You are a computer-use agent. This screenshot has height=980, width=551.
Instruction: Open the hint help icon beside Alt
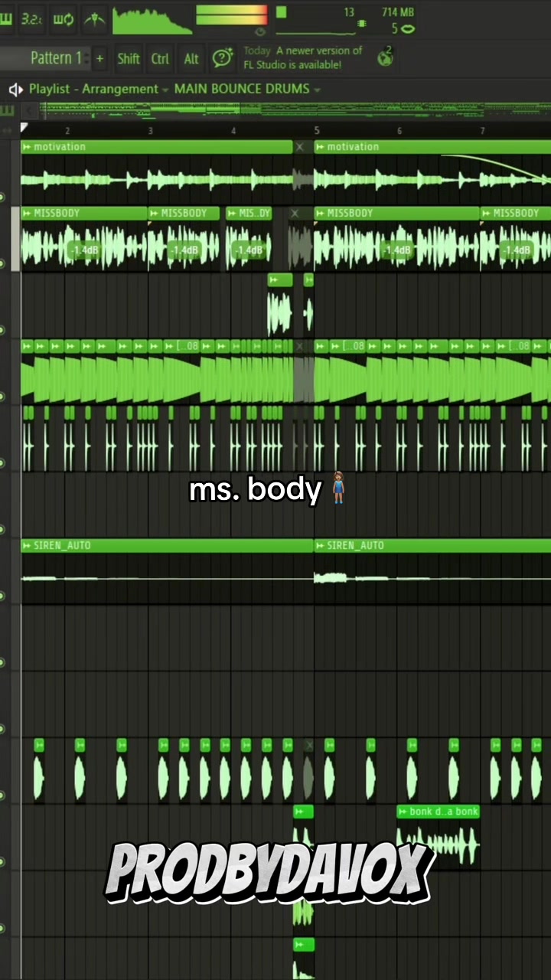(222, 57)
